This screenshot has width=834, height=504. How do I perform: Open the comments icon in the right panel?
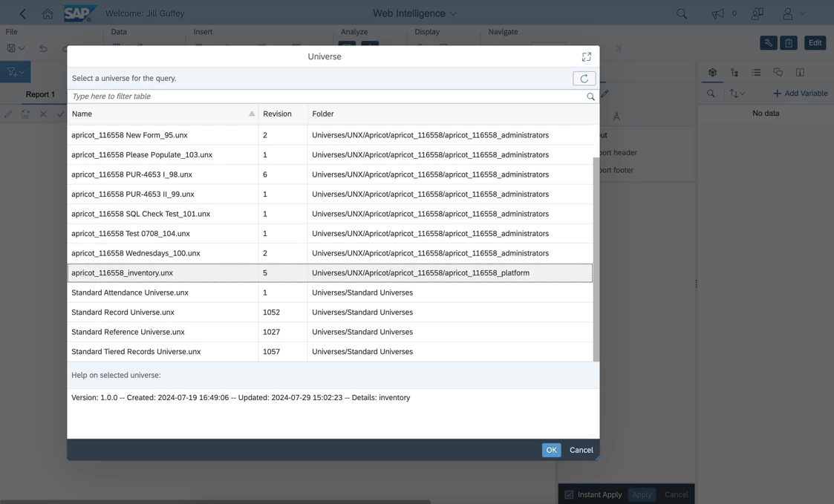point(778,72)
